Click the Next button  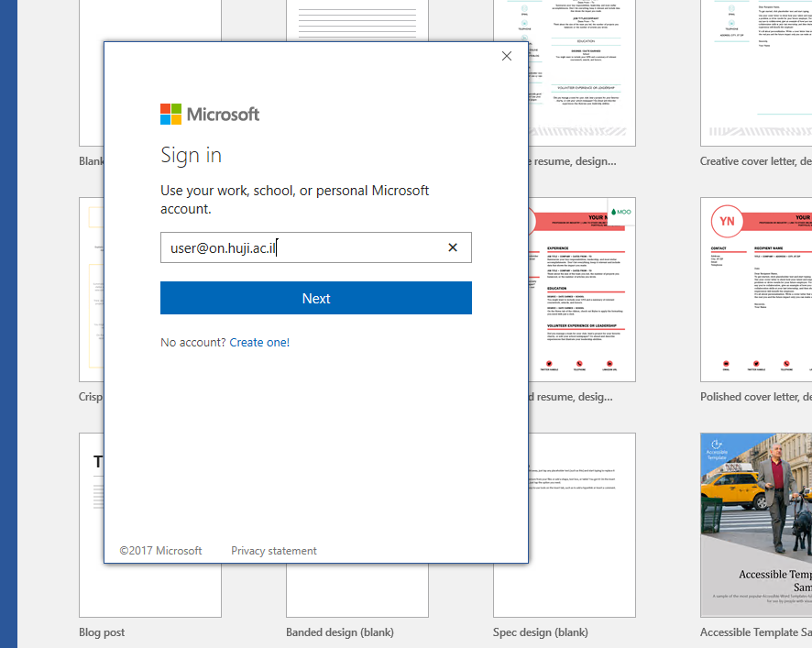click(316, 298)
